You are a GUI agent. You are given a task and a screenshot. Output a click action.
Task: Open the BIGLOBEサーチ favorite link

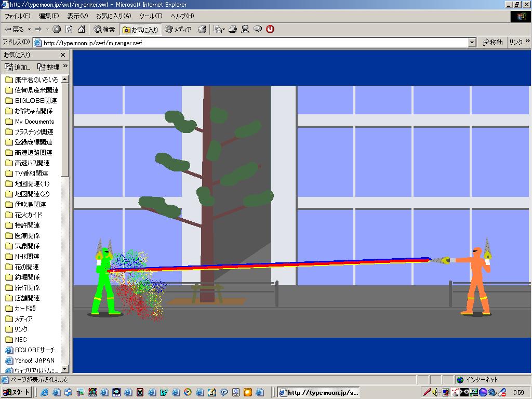point(30,350)
